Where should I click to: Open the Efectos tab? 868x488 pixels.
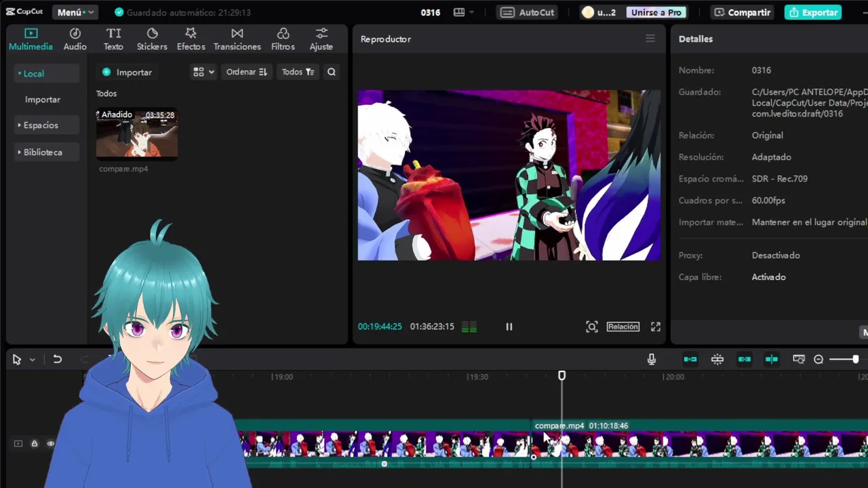(191, 39)
